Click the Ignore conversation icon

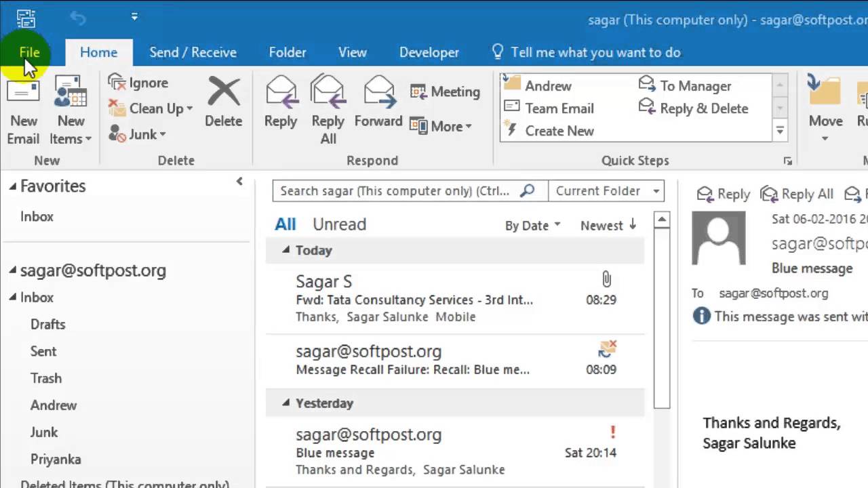[x=118, y=83]
